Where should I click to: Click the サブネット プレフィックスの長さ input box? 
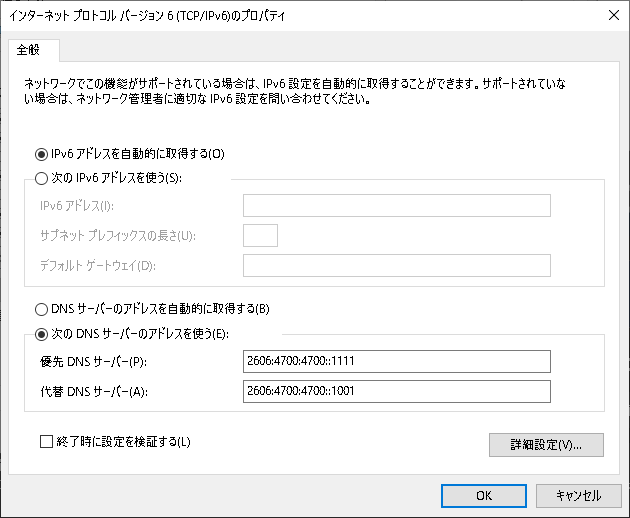[260, 235]
